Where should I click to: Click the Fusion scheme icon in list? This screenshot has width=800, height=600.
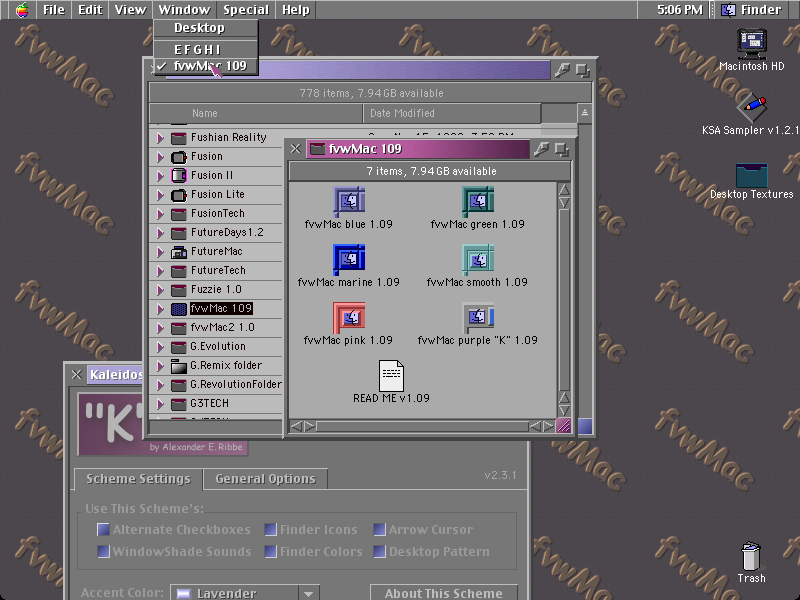[179, 157]
